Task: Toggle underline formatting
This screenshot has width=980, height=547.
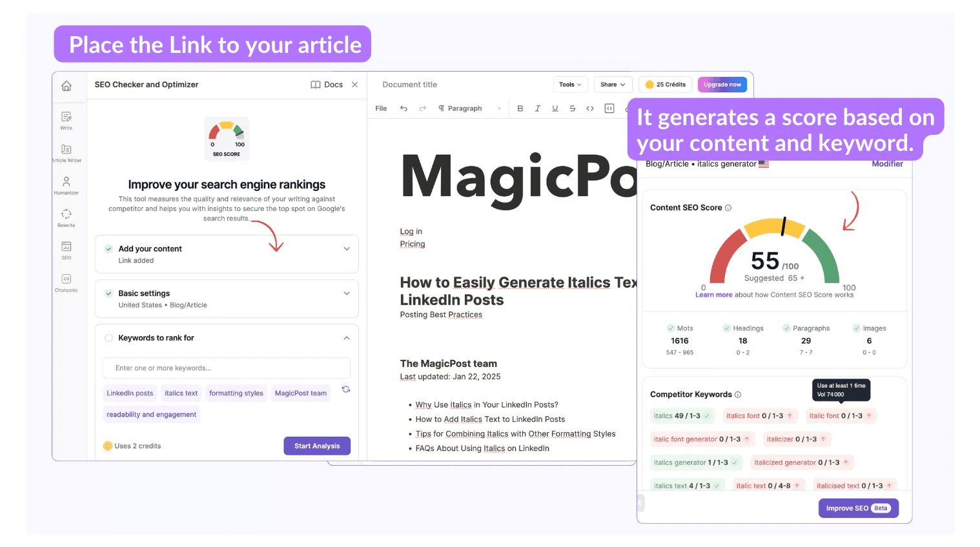Action: tap(555, 108)
